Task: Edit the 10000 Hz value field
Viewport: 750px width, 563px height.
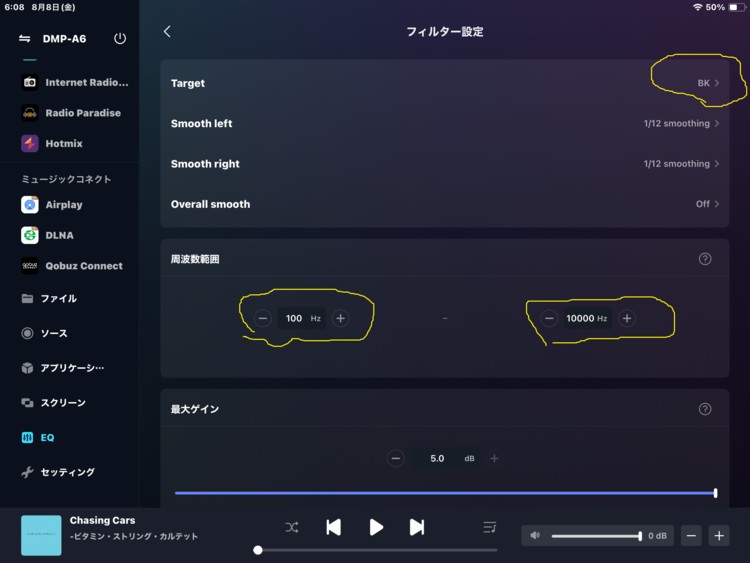Action: point(587,318)
